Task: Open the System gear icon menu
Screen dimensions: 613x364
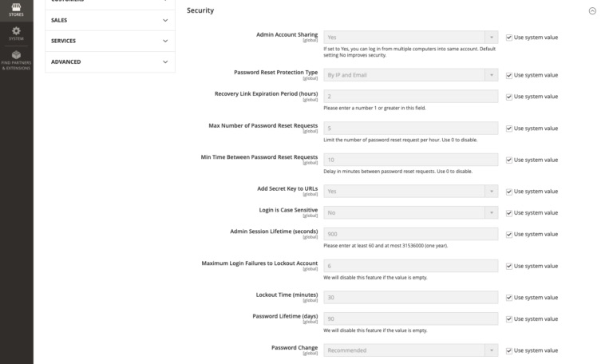Action: point(16,33)
